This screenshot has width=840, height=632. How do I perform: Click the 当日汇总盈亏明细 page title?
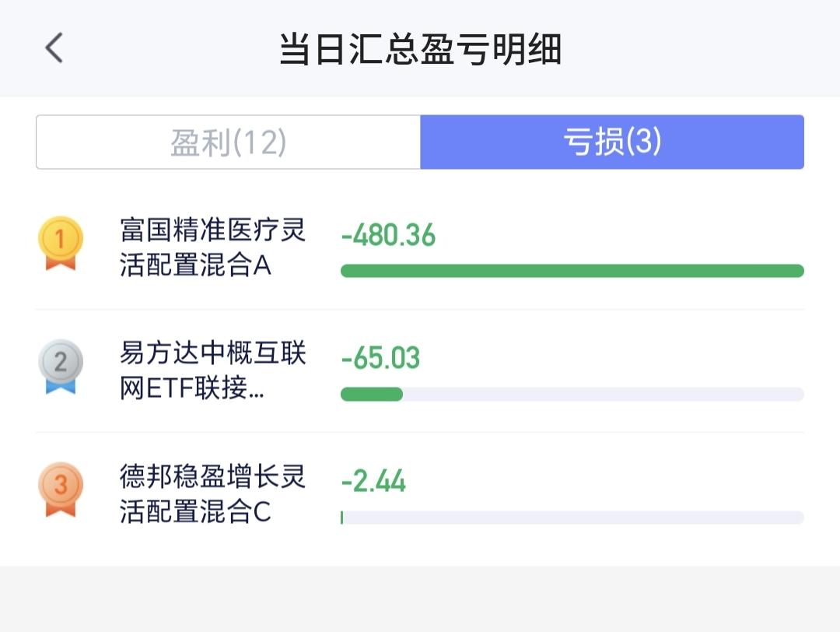point(420,50)
